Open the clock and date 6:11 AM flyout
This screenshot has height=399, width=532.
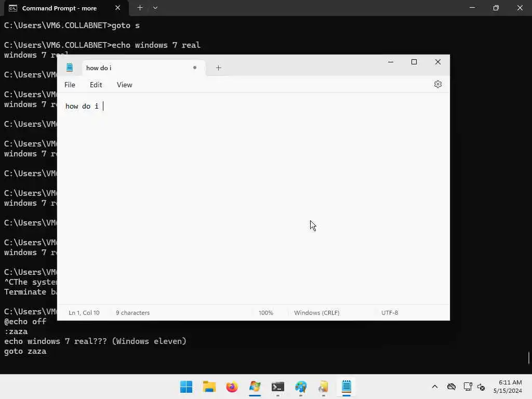508,387
